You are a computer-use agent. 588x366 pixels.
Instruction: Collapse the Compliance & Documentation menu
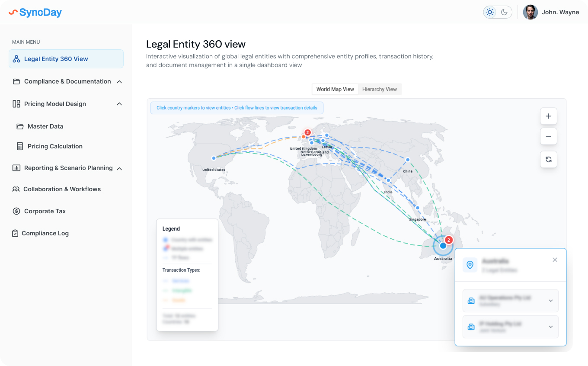point(119,82)
